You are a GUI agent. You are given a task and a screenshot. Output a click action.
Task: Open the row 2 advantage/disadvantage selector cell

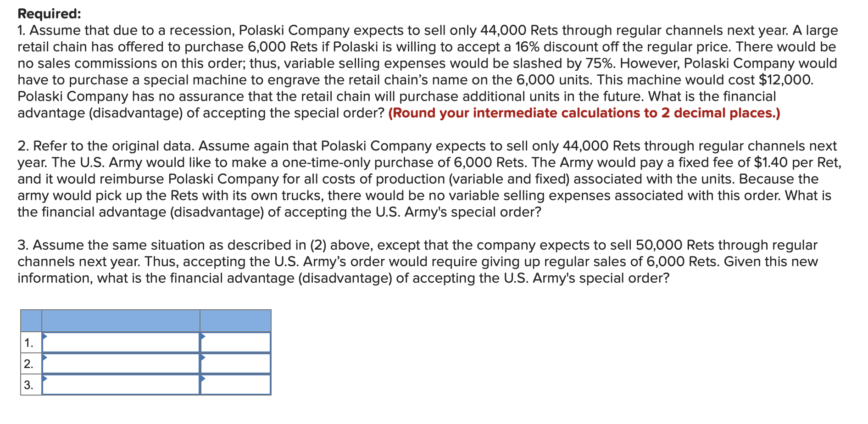click(121, 363)
